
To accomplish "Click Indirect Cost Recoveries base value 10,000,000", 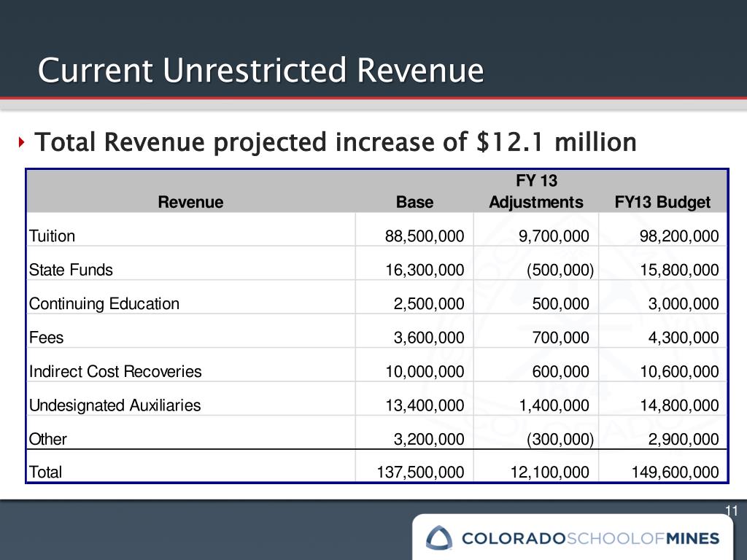I will click(x=425, y=371).
